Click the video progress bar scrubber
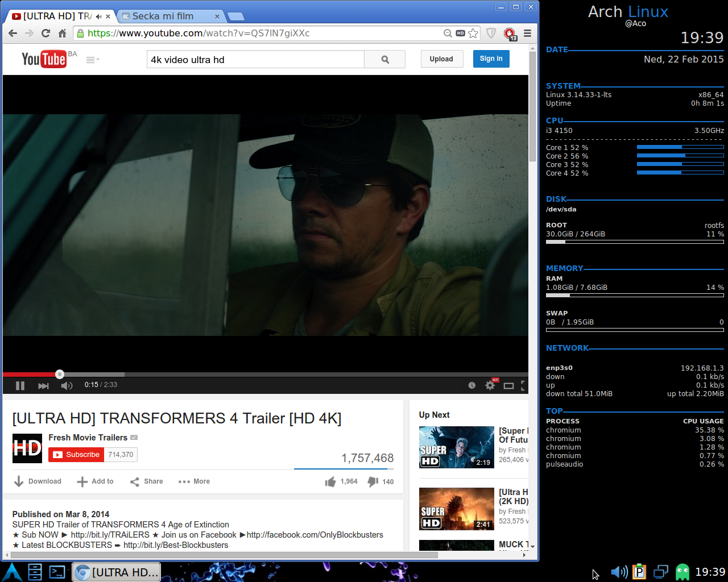The width and height of the screenshot is (728, 582). click(x=60, y=374)
